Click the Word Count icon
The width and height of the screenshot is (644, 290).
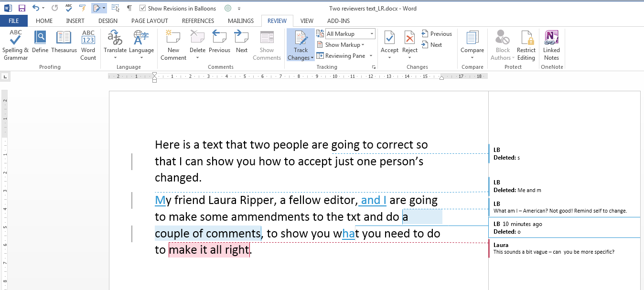point(88,45)
